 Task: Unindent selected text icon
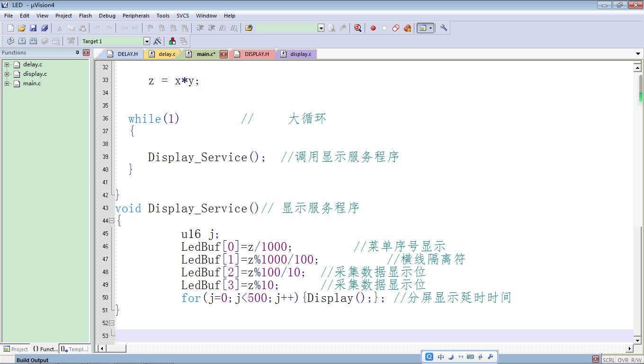(211, 28)
